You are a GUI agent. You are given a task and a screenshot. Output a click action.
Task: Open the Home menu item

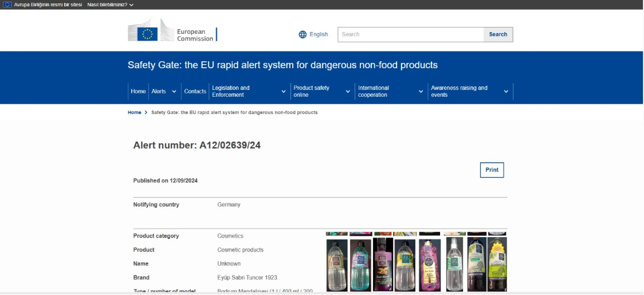(138, 91)
